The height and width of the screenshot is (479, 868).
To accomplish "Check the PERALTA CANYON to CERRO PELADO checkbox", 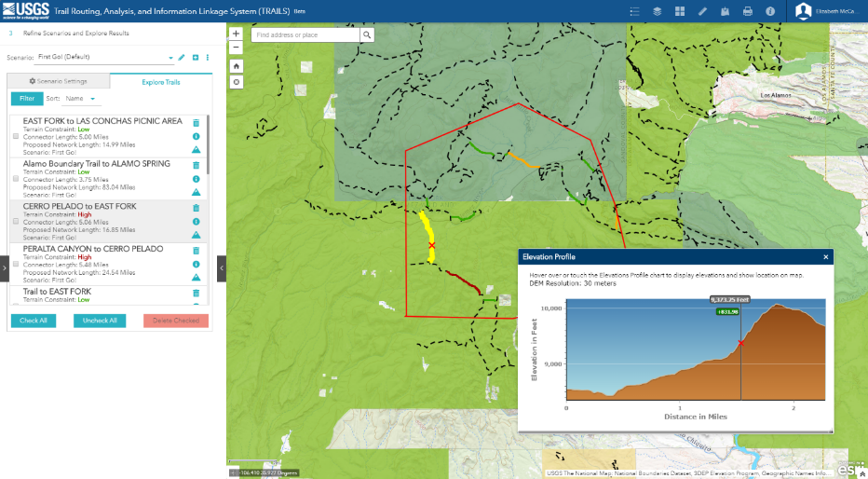I will coord(16,264).
